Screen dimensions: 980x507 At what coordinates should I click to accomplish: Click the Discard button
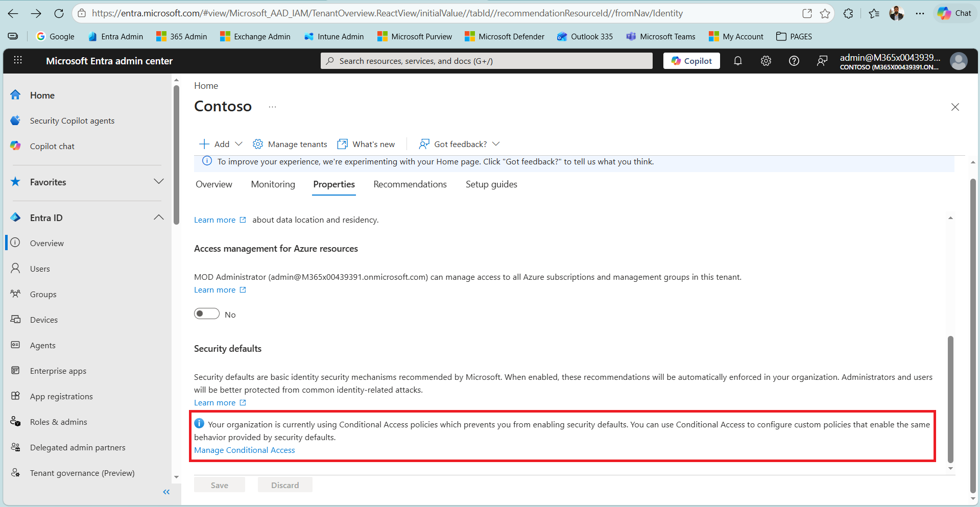285,485
